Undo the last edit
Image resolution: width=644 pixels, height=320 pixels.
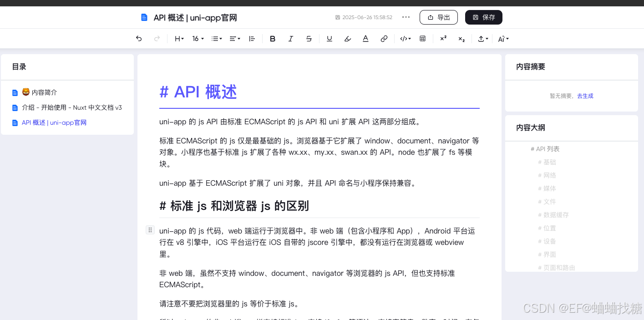pyautogui.click(x=139, y=39)
